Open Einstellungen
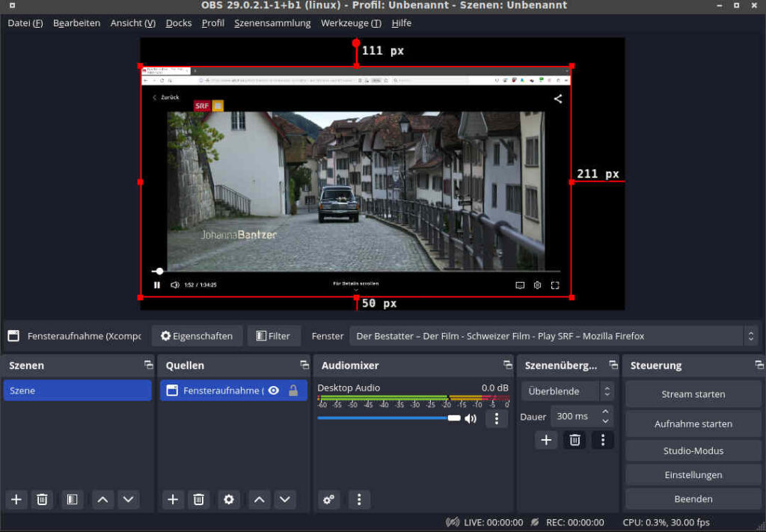766x532 pixels. (693, 475)
